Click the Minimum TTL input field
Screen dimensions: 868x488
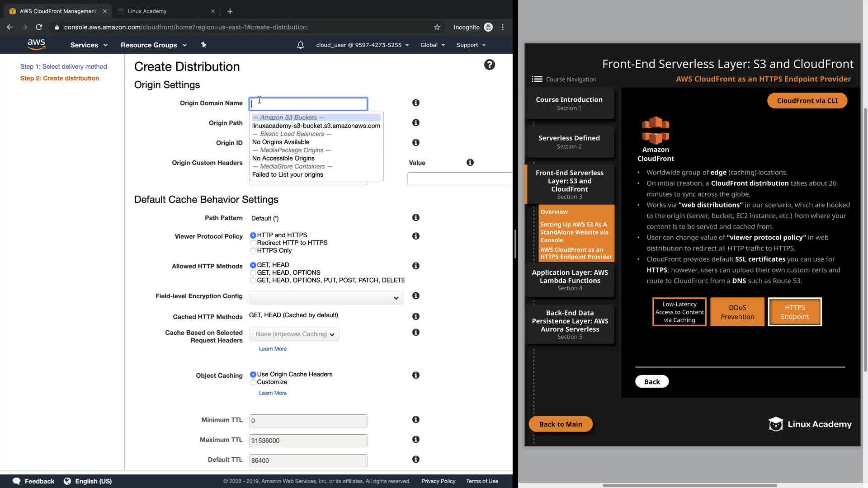click(x=308, y=421)
